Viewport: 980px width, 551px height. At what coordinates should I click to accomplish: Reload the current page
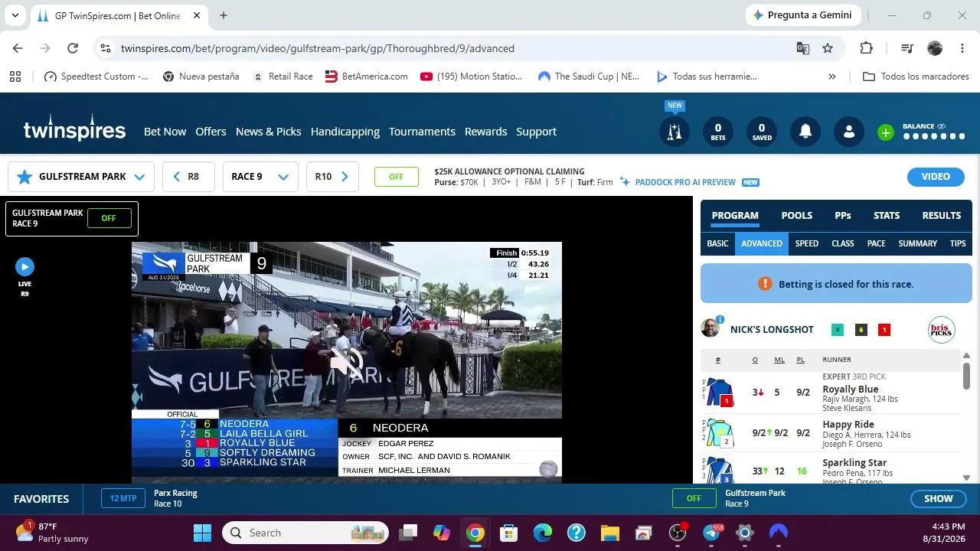73,48
